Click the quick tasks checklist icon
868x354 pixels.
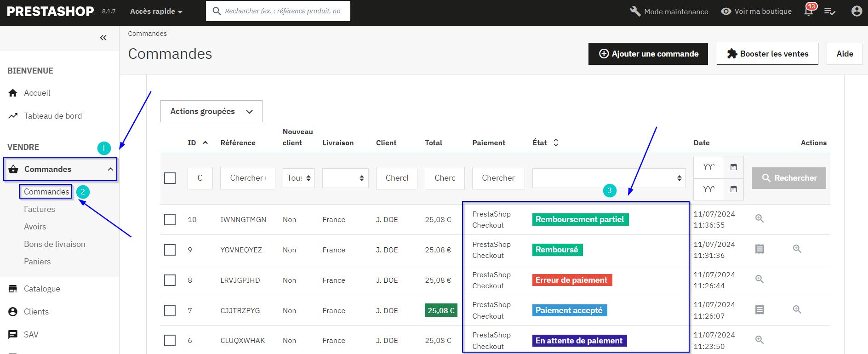829,11
